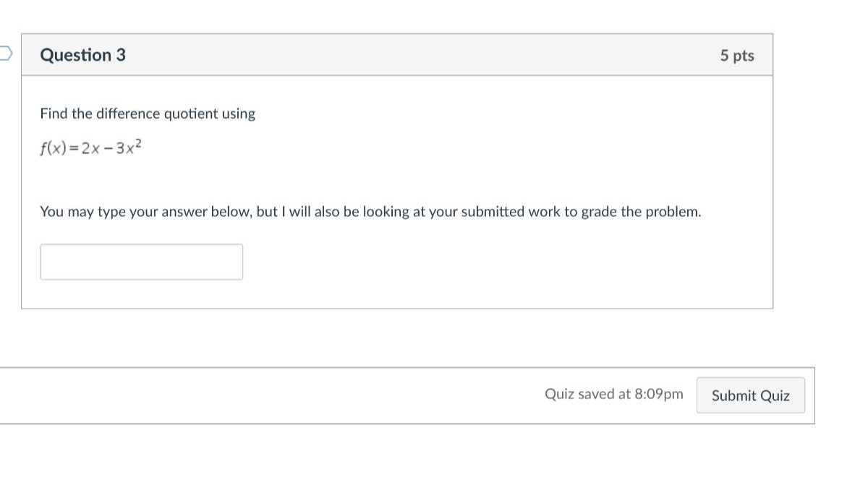Click empty area of bottom footer bar
Image resolution: width=868 pixels, height=485 pixels.
point(268,395)
